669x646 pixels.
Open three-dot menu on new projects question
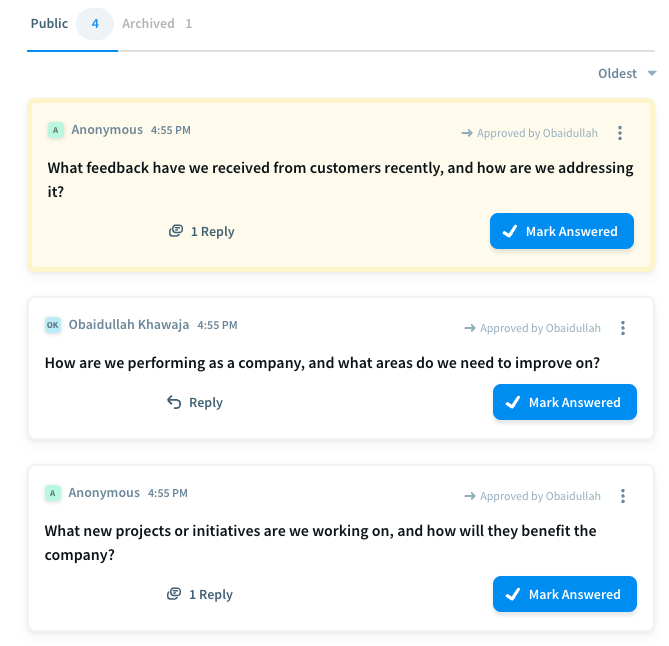coord(623,496)
